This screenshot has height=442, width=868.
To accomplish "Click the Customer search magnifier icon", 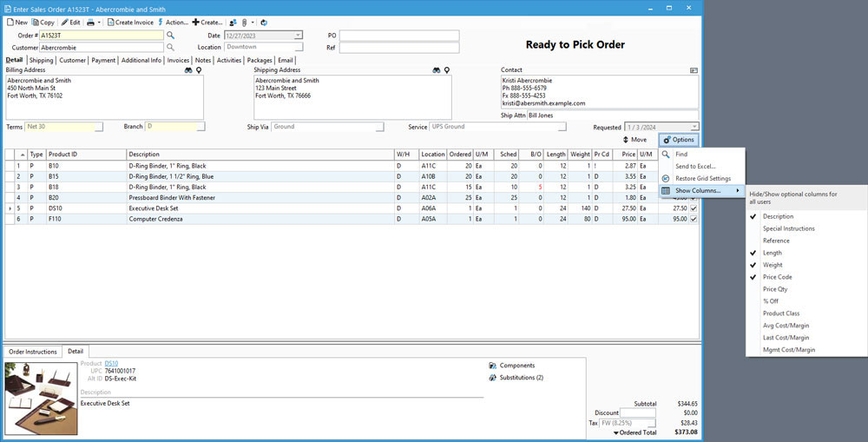I will pos(171,47).
